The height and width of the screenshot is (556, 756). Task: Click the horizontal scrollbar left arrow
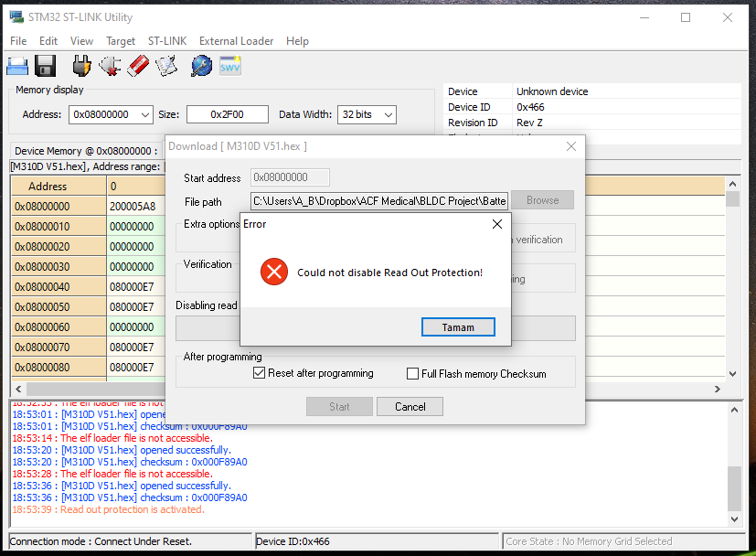pos(18,389)
